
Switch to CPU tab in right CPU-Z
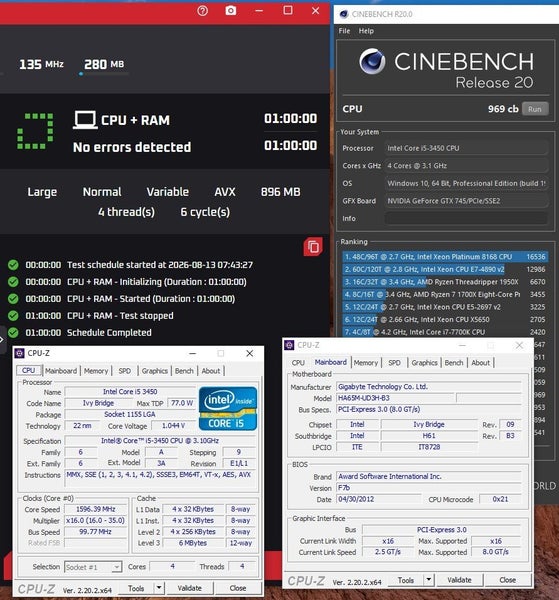298,363
